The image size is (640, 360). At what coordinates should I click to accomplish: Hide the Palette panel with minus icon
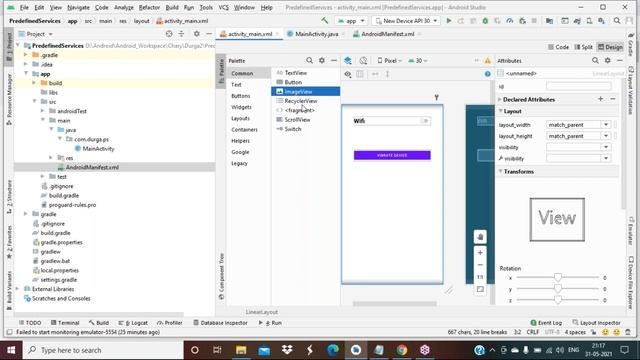pos(334,60)
